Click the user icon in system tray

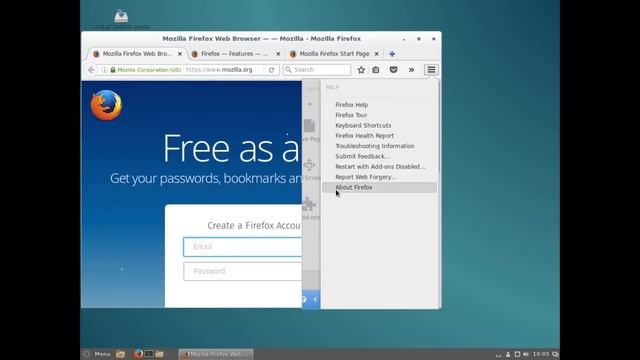pyautogui.click(x=508, y=354)
